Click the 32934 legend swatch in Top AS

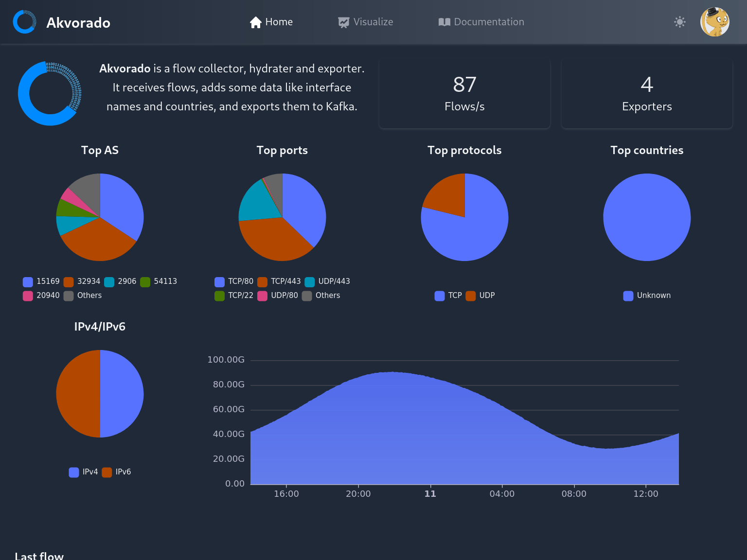[69, 282]
